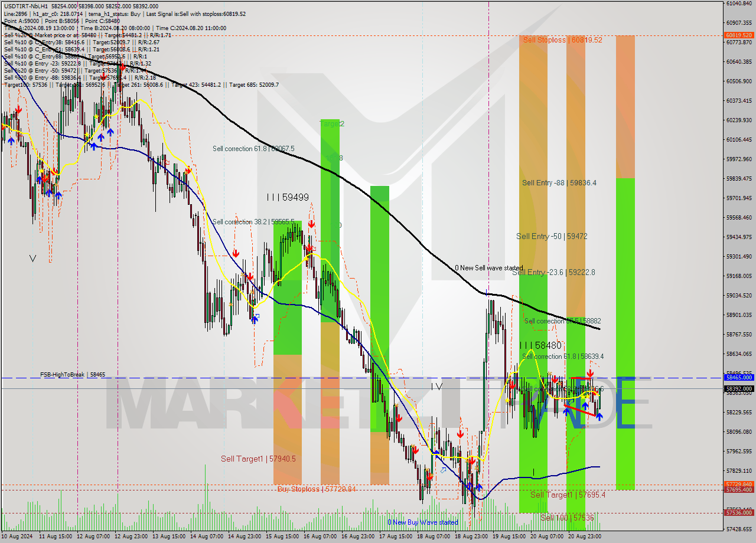
Task: Click the 'Sell Target1 | 57695.4' label
Action: 568,495
